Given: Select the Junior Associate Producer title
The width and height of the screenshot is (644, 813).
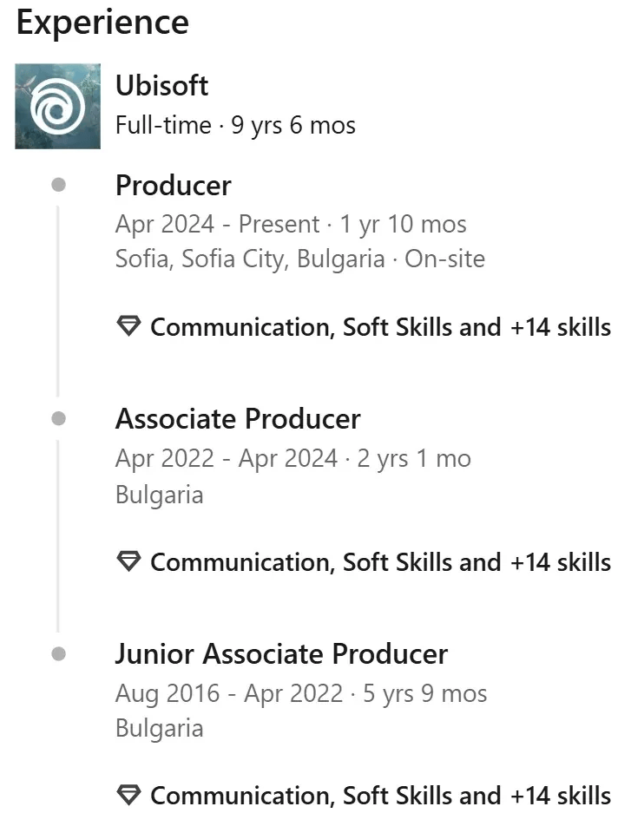Looking at the screenshot, I should coord(281,653).
